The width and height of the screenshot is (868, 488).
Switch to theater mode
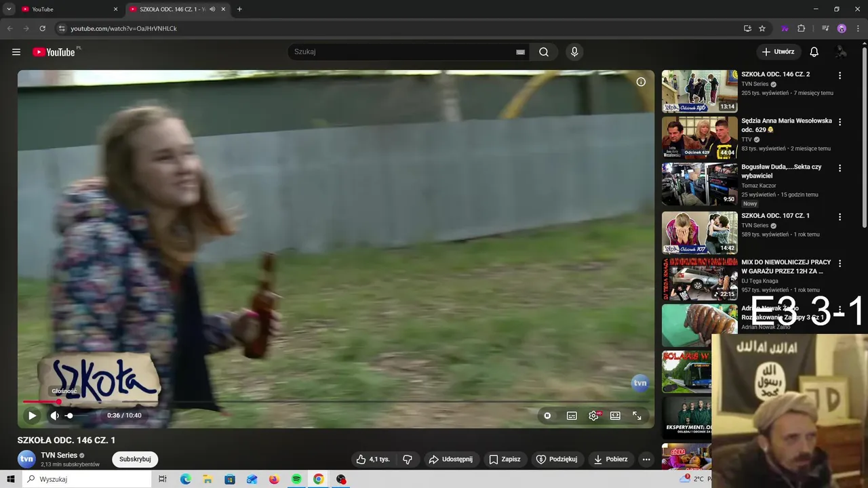point(615,415)
